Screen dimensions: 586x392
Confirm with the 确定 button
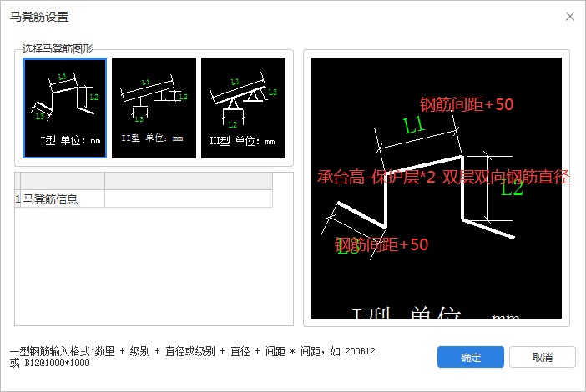tap(471, 357)
